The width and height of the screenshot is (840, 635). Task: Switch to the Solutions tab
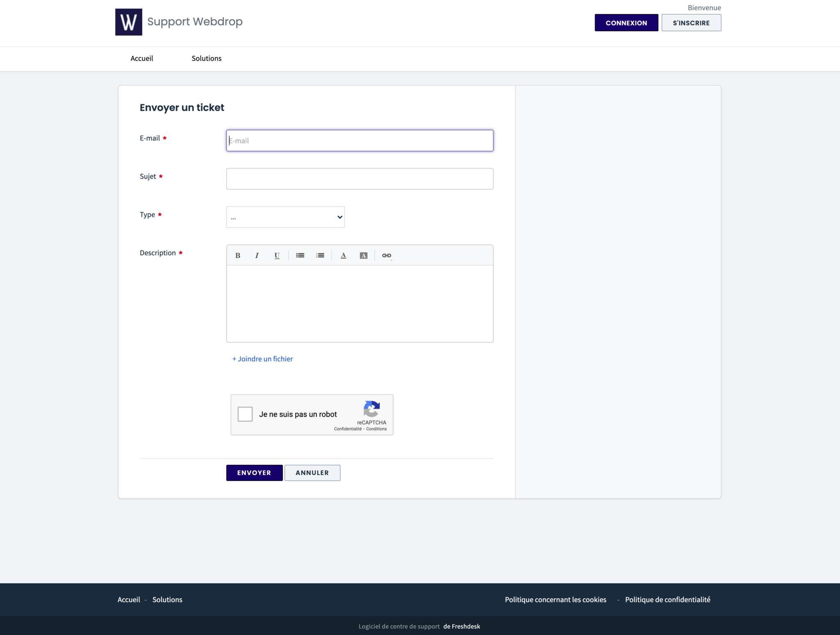coord(206,58)
